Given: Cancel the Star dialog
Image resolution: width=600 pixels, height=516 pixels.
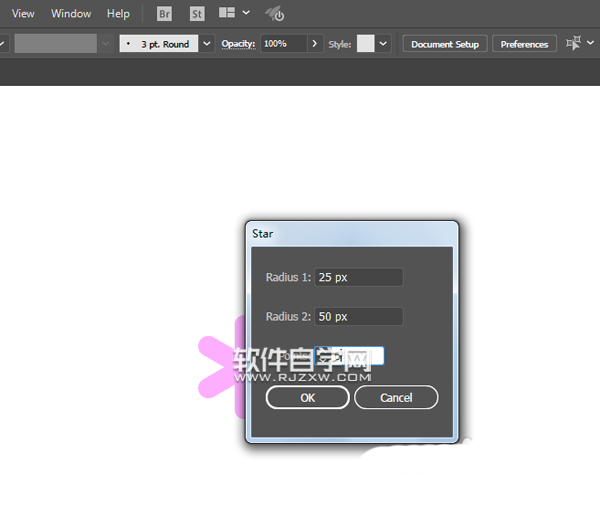Looking at the screenshot, I should (396, 397).
